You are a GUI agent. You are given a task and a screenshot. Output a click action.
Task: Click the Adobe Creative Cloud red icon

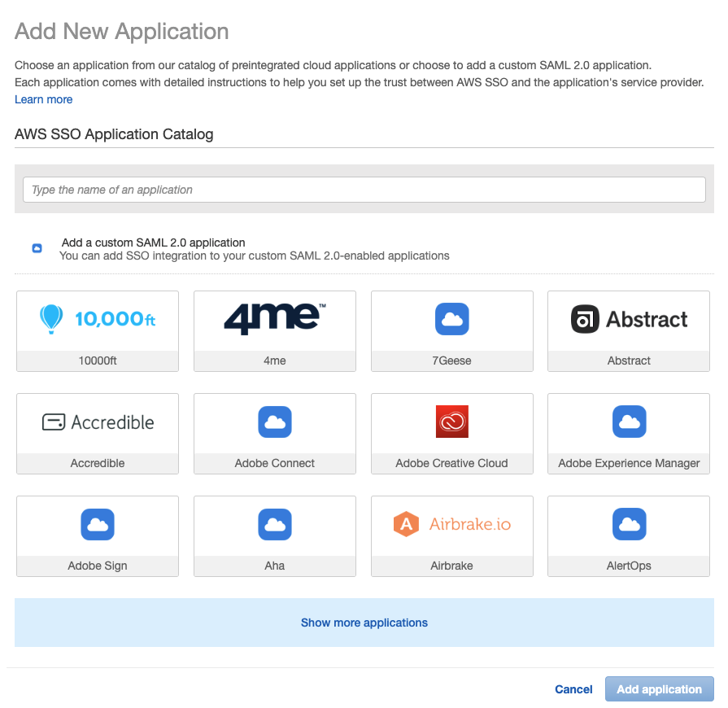coord(451,422)
